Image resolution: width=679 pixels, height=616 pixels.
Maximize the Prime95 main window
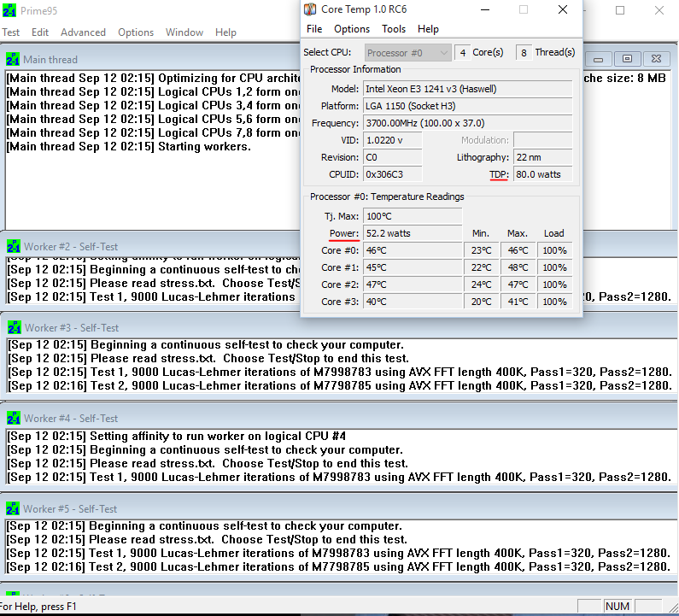(620, 10)
